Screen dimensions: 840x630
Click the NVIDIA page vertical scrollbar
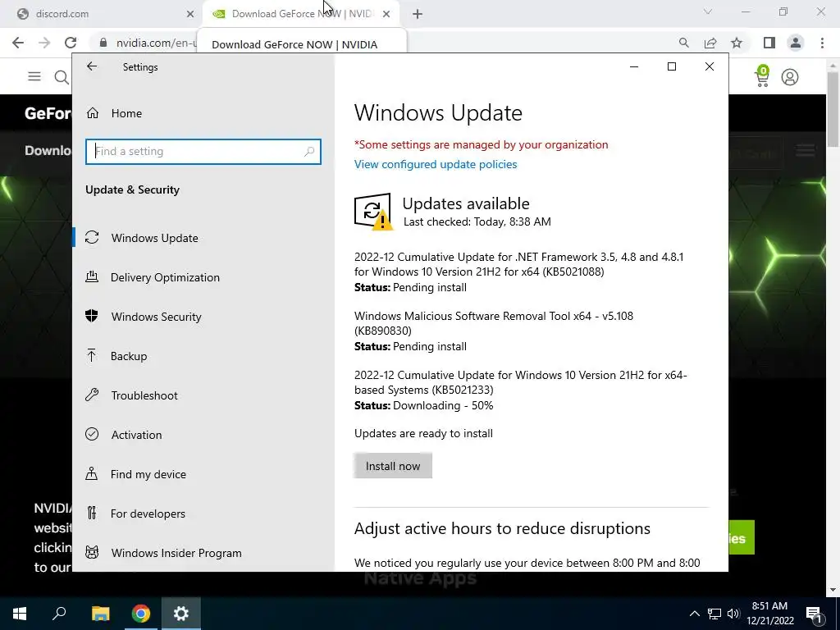833,110
